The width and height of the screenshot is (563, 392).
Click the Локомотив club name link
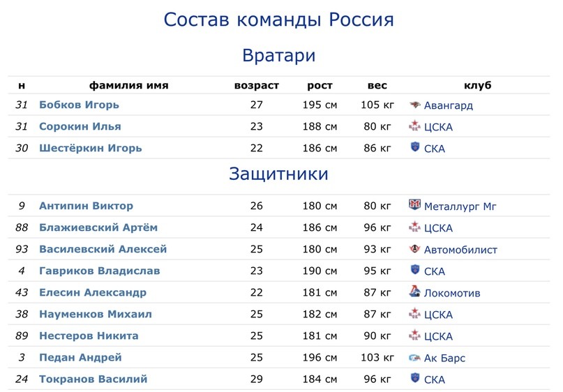(452, 293)
